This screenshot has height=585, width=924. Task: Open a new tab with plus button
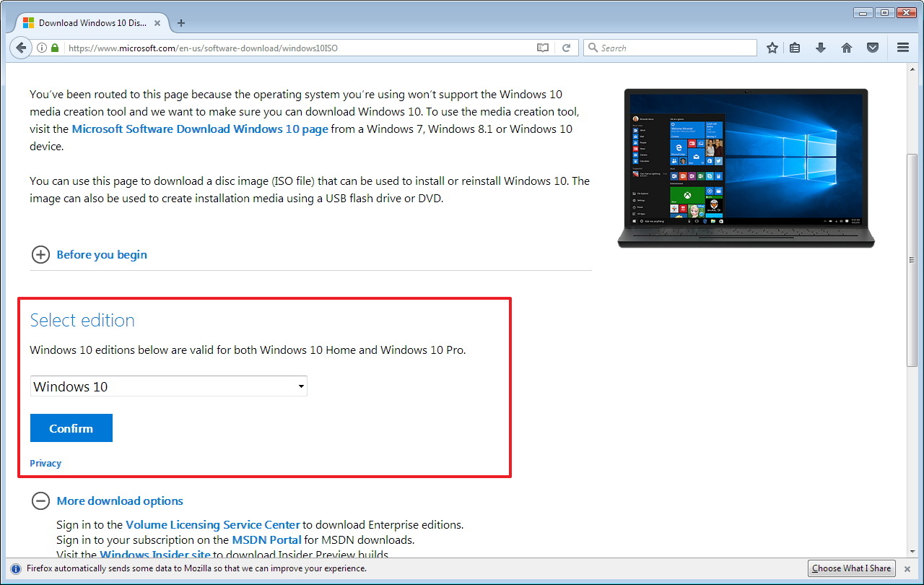coord(181,22)
